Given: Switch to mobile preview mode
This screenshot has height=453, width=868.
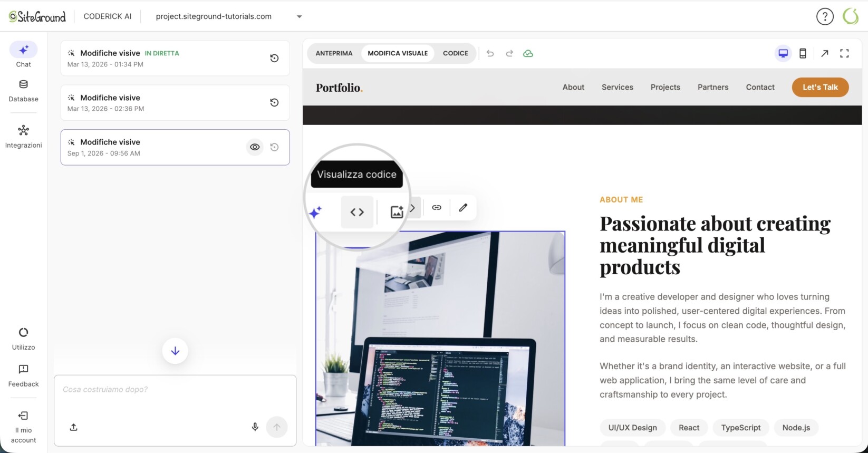Looking at the screenshot, I should click(803, 53).
